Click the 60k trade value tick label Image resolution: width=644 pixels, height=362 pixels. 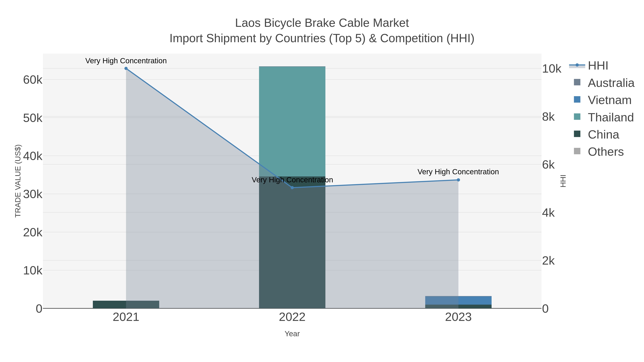click(33, 80)
